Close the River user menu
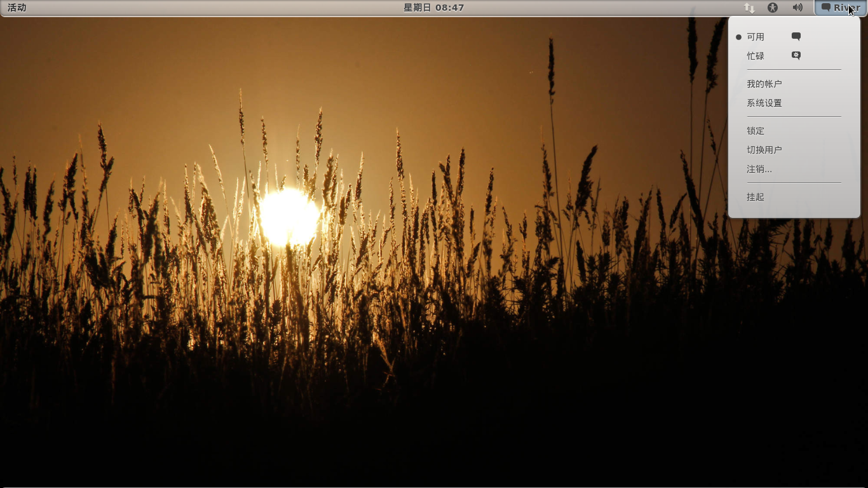The height and width of the screenshot is (488, 868). [x=840, y=8]
